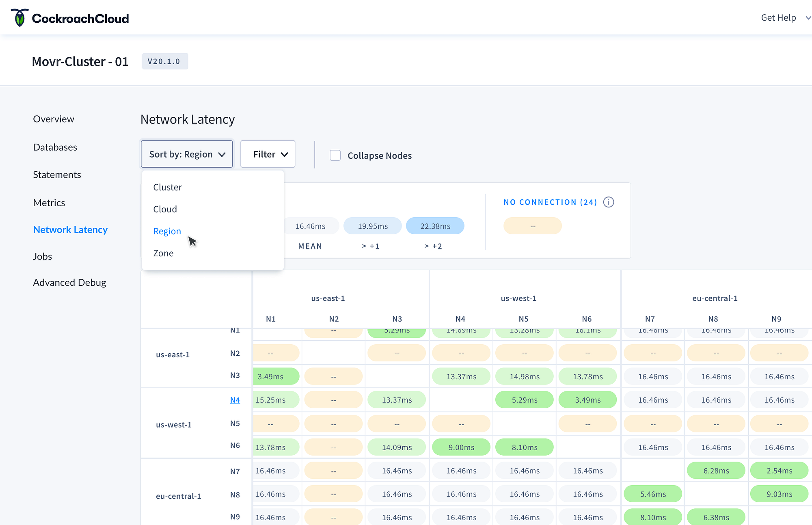Click the CockroachCloud logo icon
The image size is (812, 525).
pyautogui.click(x=19, y=18)
